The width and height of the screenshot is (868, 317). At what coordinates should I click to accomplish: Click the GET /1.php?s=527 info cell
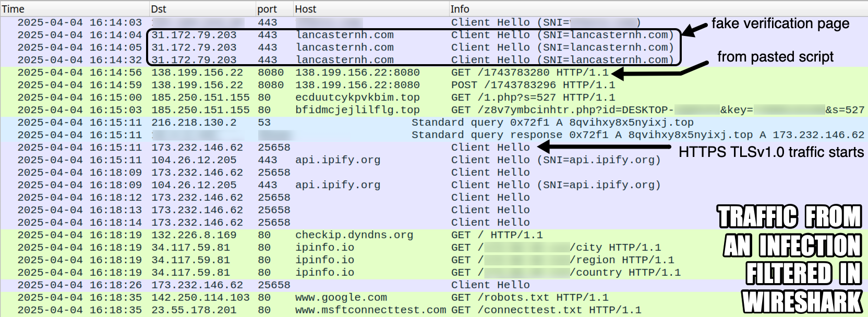pyautogui.click(x=533, y=97)
